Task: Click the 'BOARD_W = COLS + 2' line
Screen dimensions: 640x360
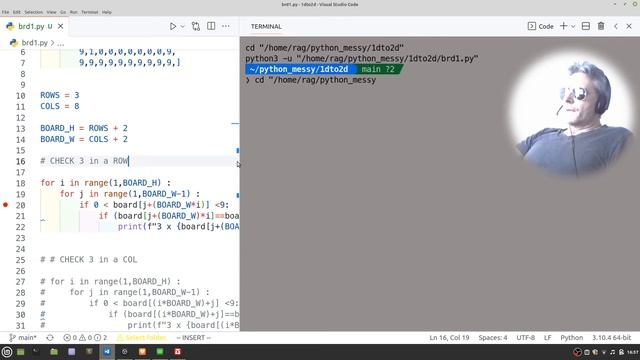Action: coord(84,139)
